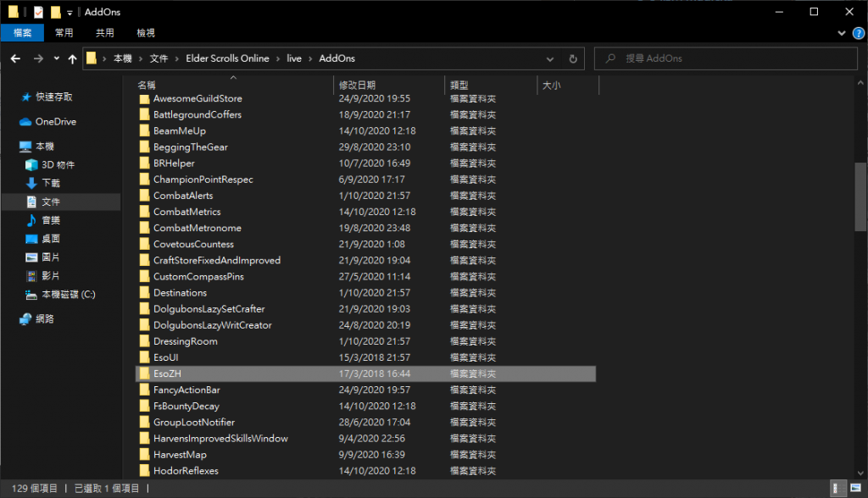The width and height of the screenshot is (868, 498).
Task: Sort by 修改日期 date column header
Action: [357, 86]
